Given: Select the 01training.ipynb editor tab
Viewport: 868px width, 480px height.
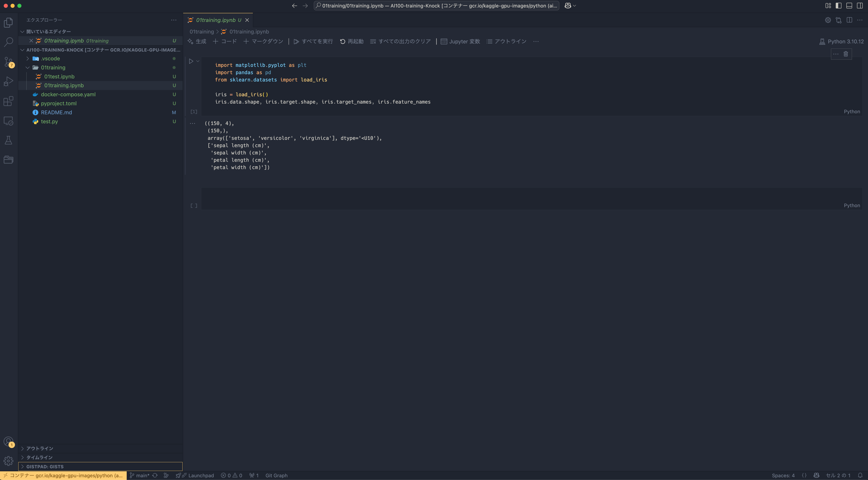Looking at the screenshot, I should (x=216, y=20).
